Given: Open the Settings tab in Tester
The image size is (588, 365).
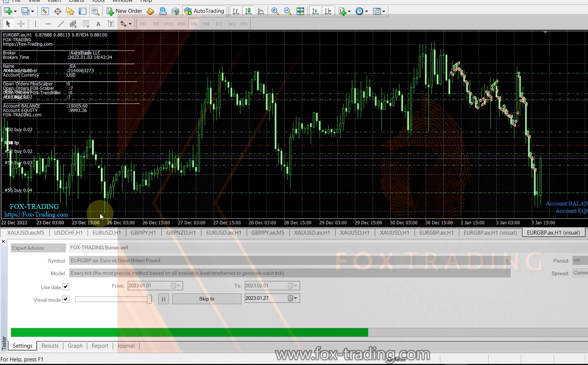Looking at the screenshot, I should coord(22,346).
